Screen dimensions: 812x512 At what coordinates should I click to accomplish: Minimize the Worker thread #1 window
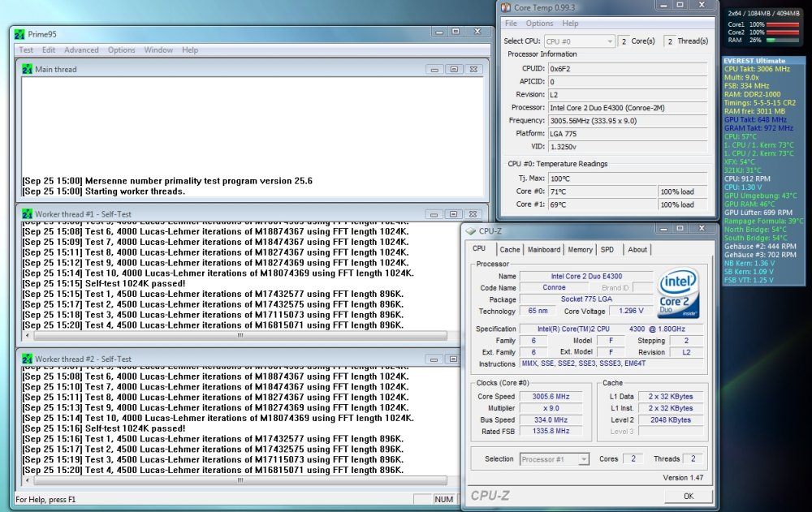434,214
